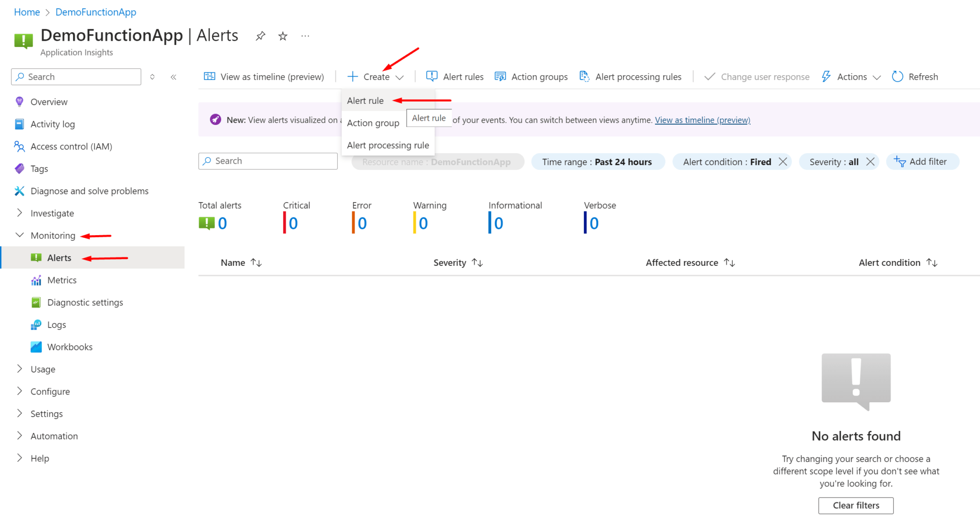Select the Logs icon in sidebar

pyautogui.click(x=36, y=324)
